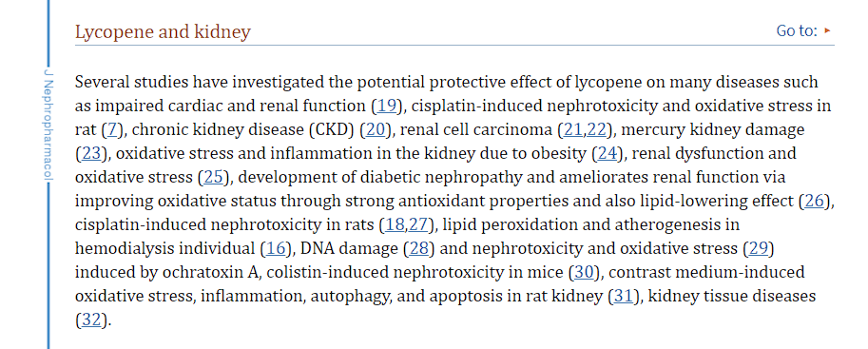Click the J Nephropharmacol vertical sidebar label
This screenshot has height=349, width=868.
tap(48, 123)
